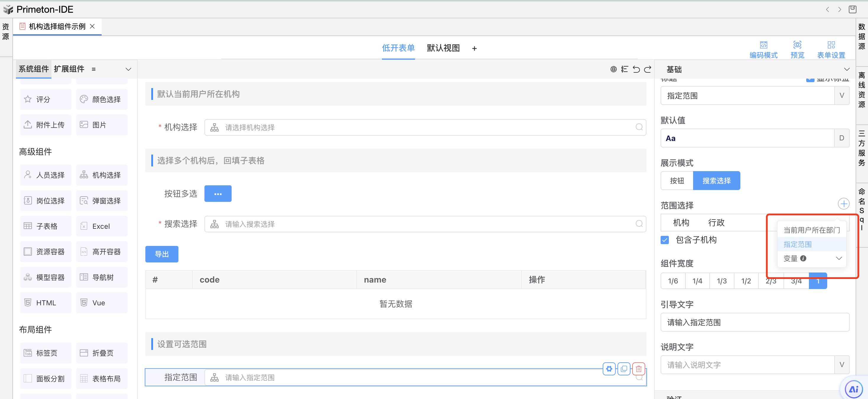The height and width of the screenshot is (399, 868).
Task: Open the Ai assistant floating icon
Action: coord(854,389)
